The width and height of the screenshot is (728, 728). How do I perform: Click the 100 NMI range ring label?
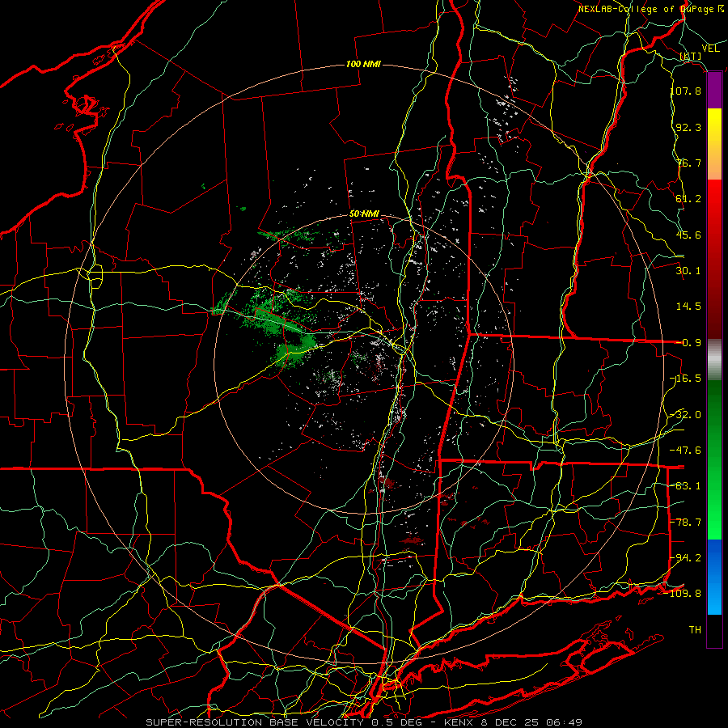[x=363, y=64]
